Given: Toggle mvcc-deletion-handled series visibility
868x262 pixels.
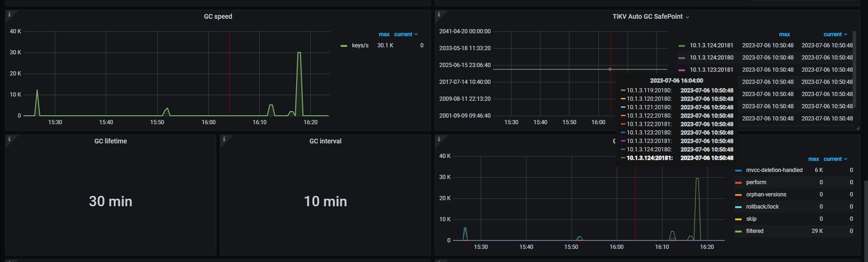Looking at the screenshot, I should click(774, 170).
